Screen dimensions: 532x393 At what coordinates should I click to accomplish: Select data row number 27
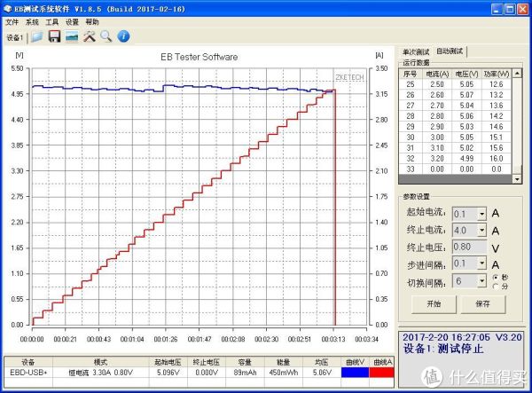pos(456,106)
